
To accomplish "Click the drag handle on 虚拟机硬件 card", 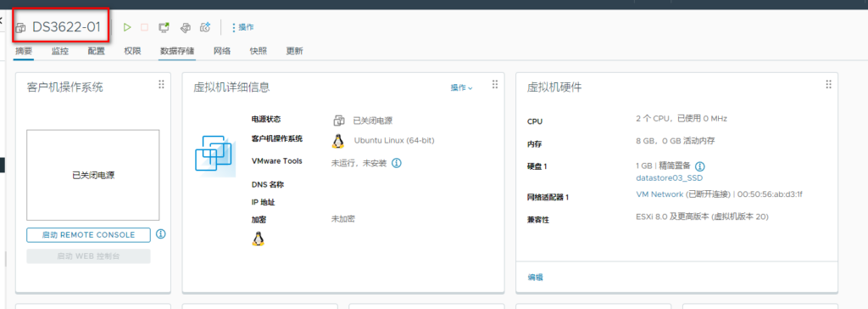I will [x=829, y=84].
